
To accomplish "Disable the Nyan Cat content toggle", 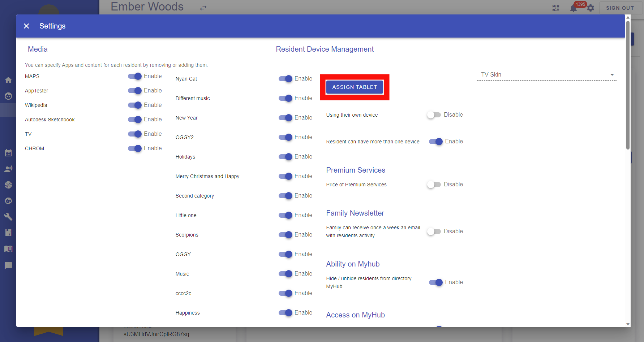I will tap(285, 79).
